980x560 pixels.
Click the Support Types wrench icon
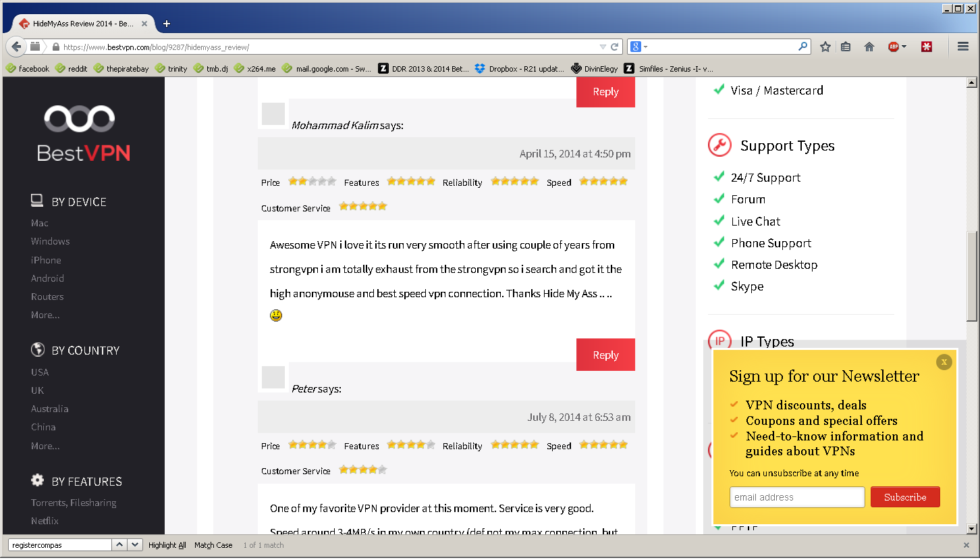(719, 145)
